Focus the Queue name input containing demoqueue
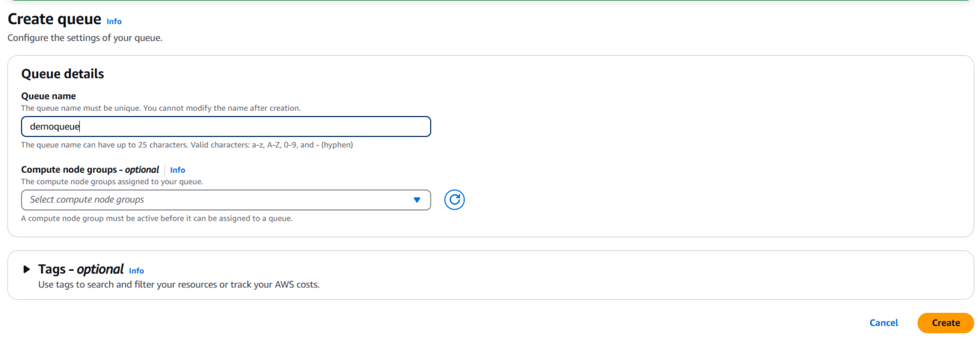 click(226, 126)
